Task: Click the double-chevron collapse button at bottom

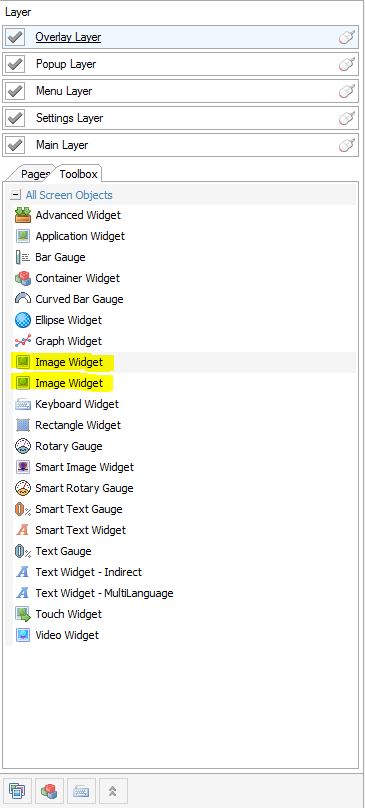Action: [x=113, y=791]
